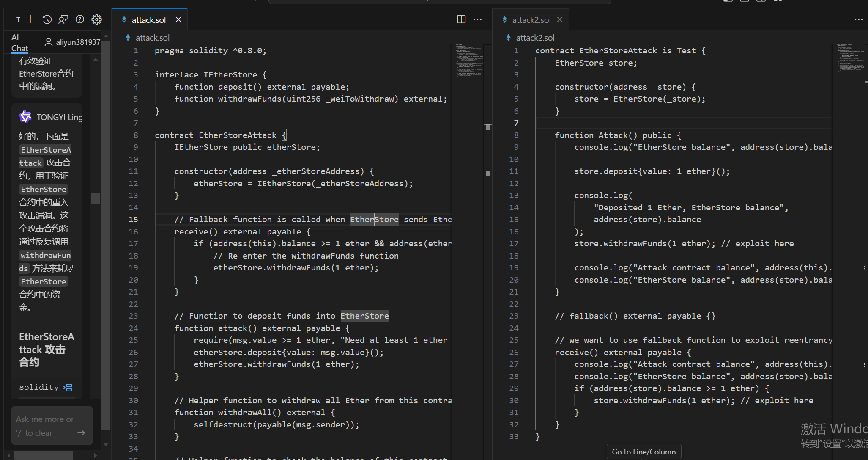Click 'receive() external payable {' in attack.sol
The height and width of the screenshot is (460, 868).
pyautogui.click(x=243, y=231)
